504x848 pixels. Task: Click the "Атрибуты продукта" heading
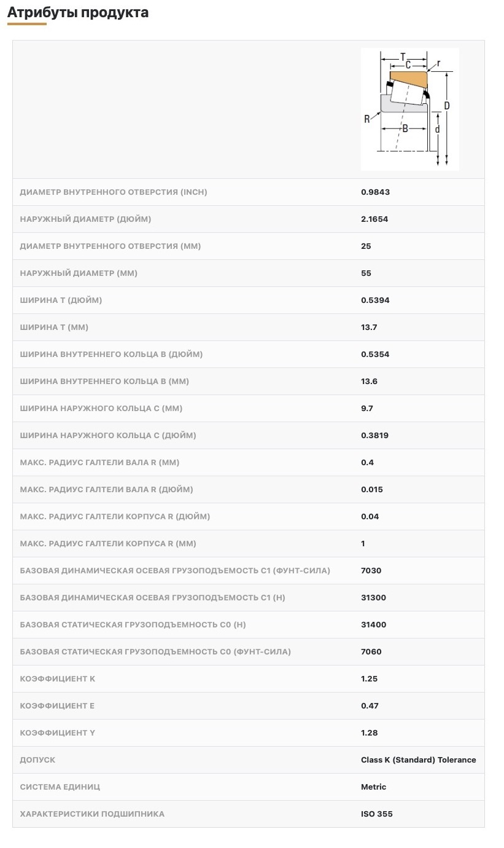coord(78,12)
